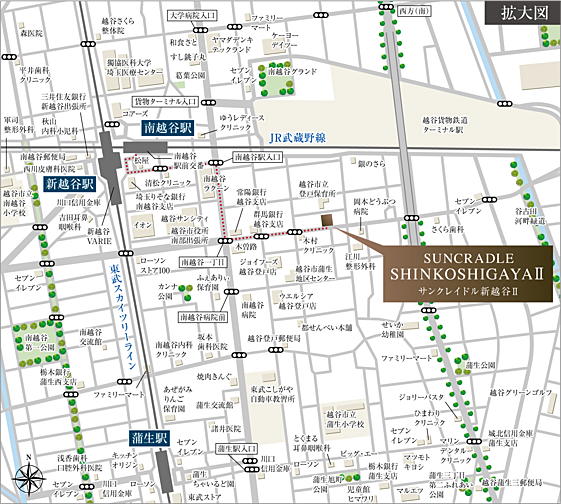Click the 越谷サンシティ label
The width and height of the screenshot is (561, 504).
pos(185,219)
